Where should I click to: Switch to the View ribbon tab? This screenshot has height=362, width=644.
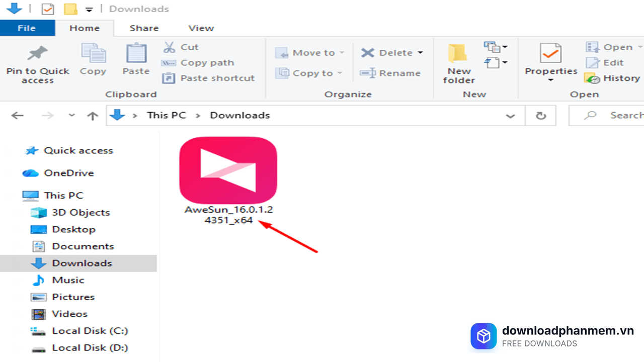pos(201,28)
